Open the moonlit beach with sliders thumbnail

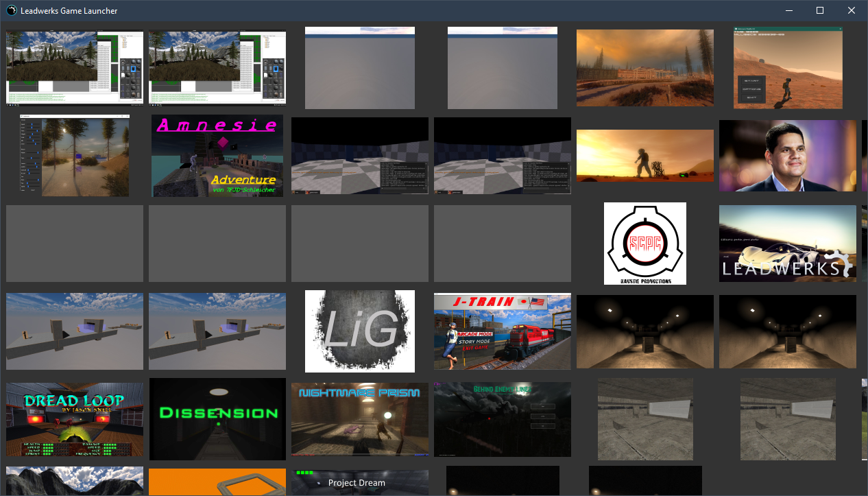75,156
